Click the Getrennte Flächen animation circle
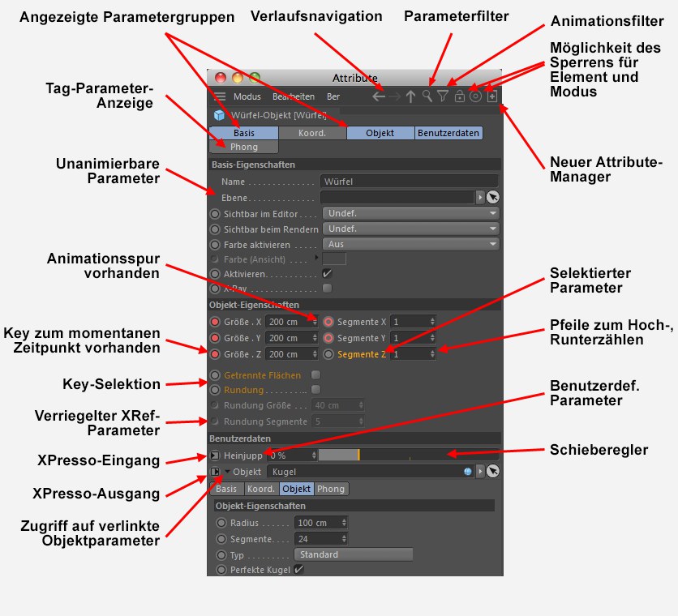Image resolution: width=678 pixels, height=616 pixels. click(215, 374)
